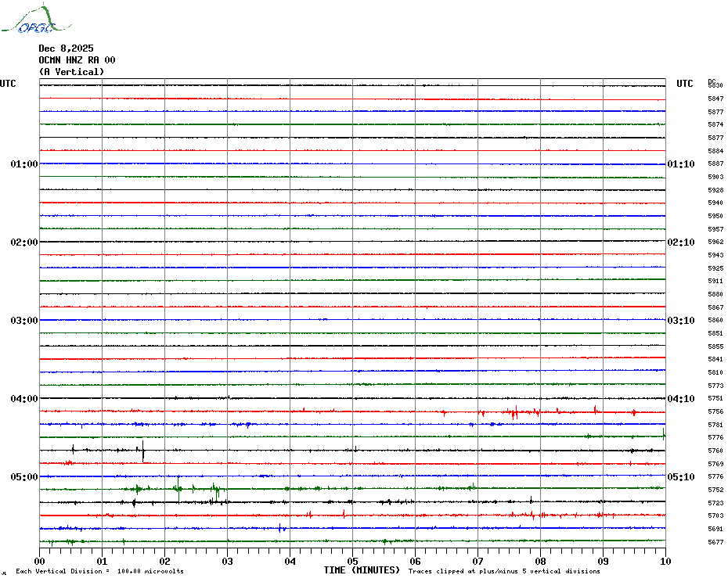Viewport: 728px width, 582px height.
Task: Select the 02:10 time label
Action: (681, 242)
